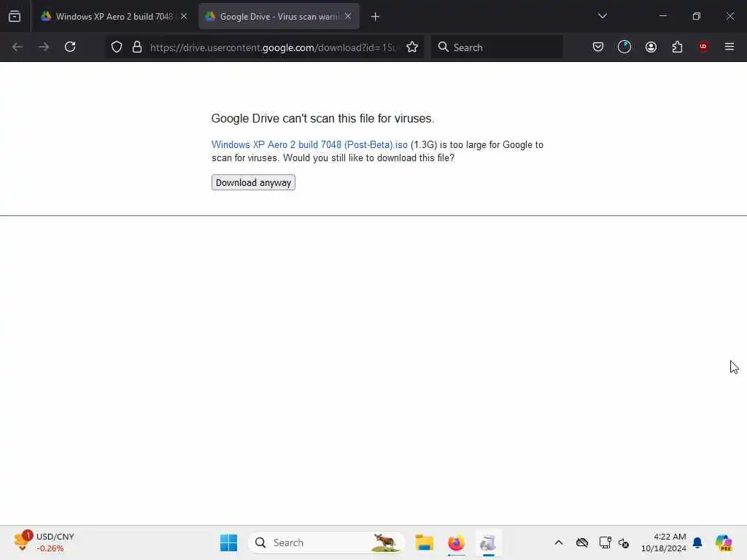
Task: Show hidden system tray icons
Action: point(559,542)
